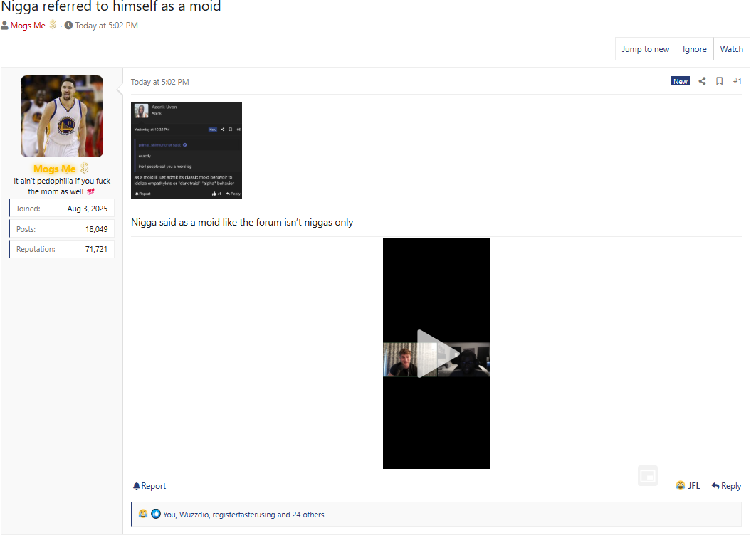This screenshot has width=756, height=538.
Task: Click the JFL reaction button
Action: click(x=688, y=486)
